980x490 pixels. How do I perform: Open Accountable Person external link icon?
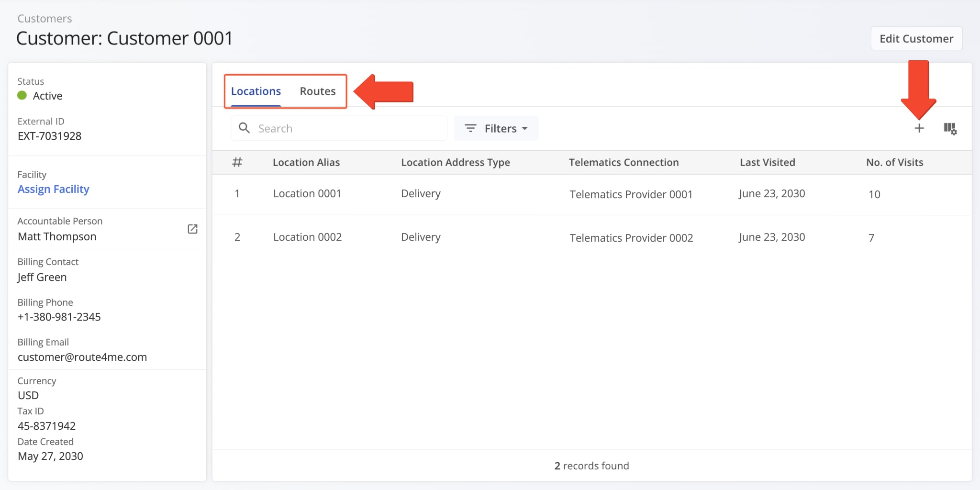[x=192, y=229]
